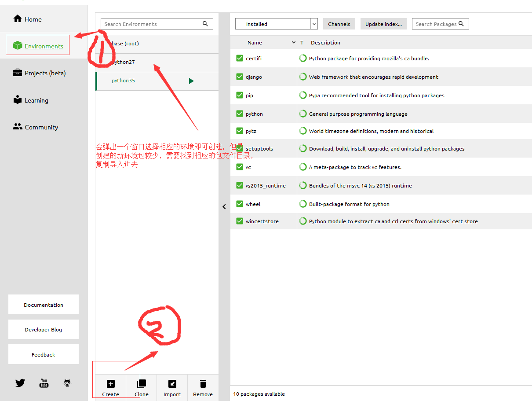Open the Twitter icon link

20,383
